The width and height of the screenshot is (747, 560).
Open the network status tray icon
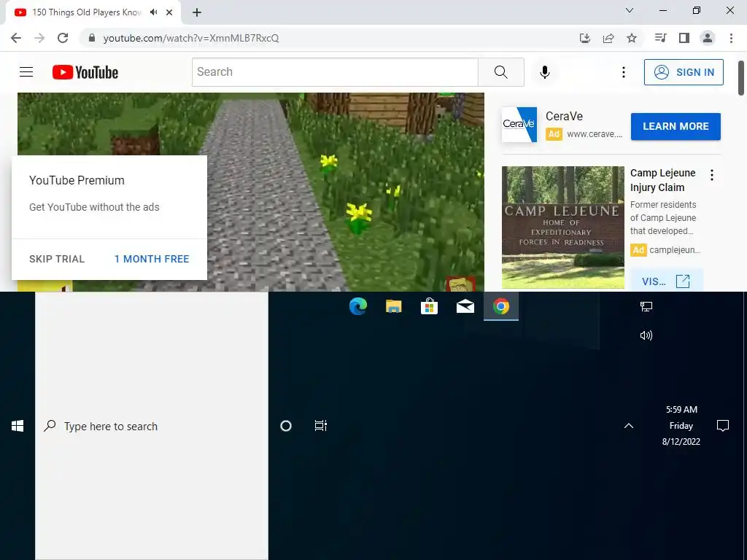tap(646, 307)
